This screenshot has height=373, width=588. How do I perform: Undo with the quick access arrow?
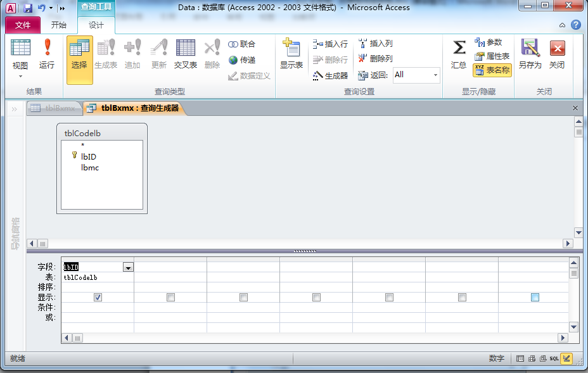coord(41,8)
